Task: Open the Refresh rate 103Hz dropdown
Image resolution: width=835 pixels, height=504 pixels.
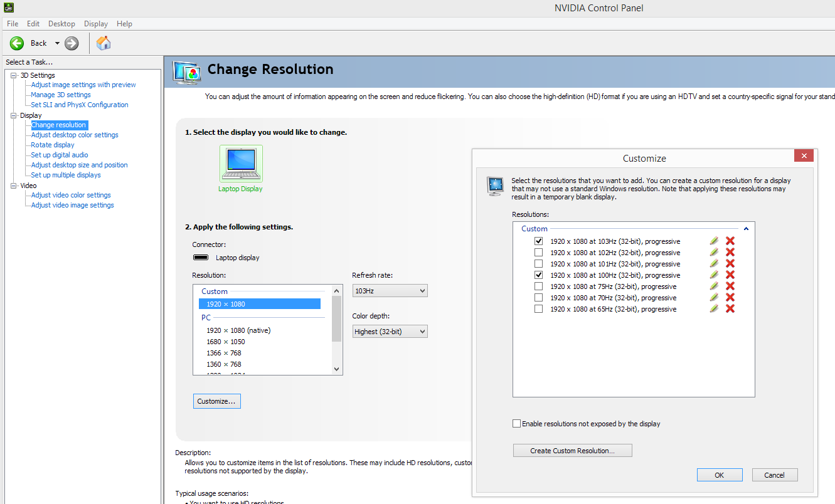Action: point(390,291)
